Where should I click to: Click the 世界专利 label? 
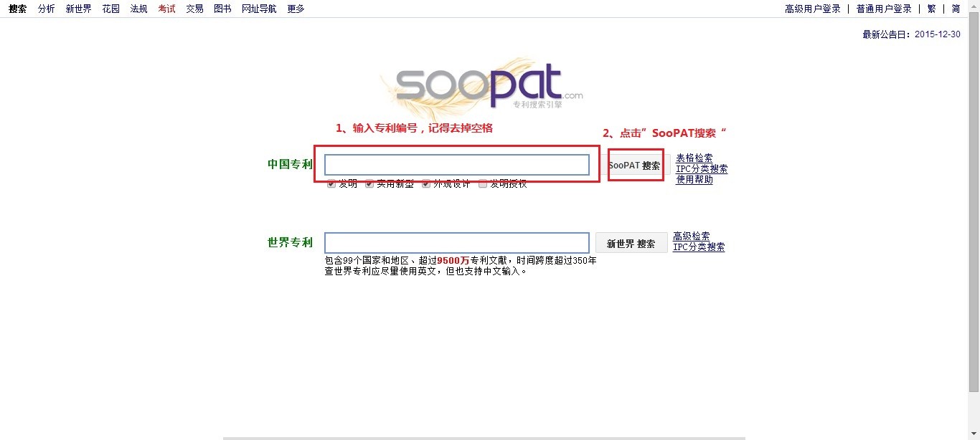pyautogui.click(x=291, y=242)
